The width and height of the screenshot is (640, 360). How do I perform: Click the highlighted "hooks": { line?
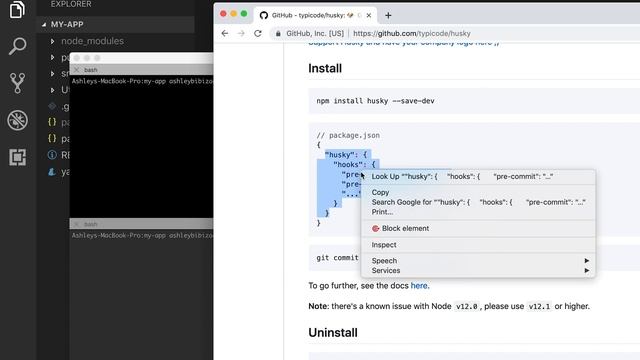tap(354, 164)
